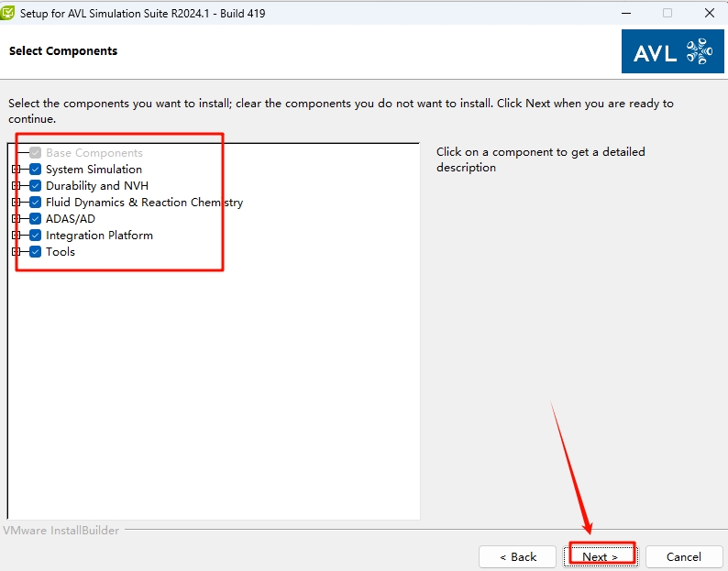Click Next to continue installation
Viewport: 728px width, 571px height.
[601, 556]
